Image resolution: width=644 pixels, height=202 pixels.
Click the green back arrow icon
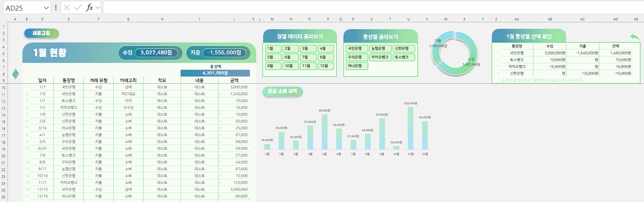click(635, 37)
